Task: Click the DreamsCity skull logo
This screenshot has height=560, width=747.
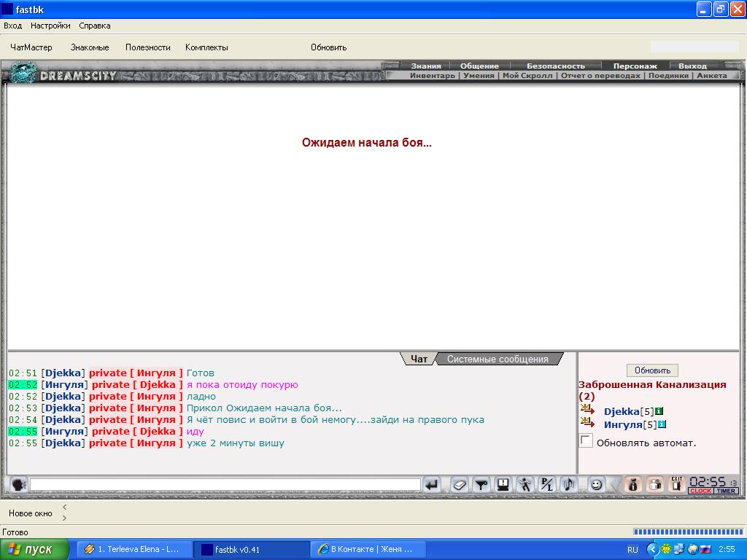Action: coord(24,73)
